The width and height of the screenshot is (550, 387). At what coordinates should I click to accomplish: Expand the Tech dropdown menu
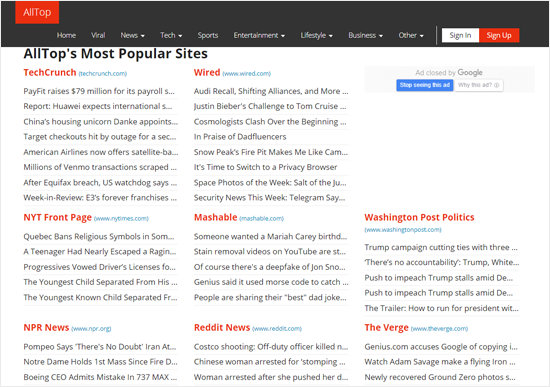171,35
